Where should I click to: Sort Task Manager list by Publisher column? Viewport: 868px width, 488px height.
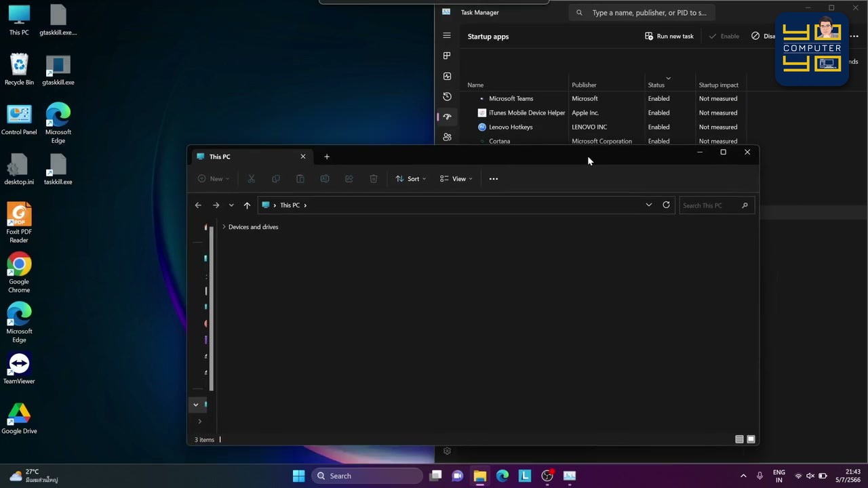(x=584, y=85)
